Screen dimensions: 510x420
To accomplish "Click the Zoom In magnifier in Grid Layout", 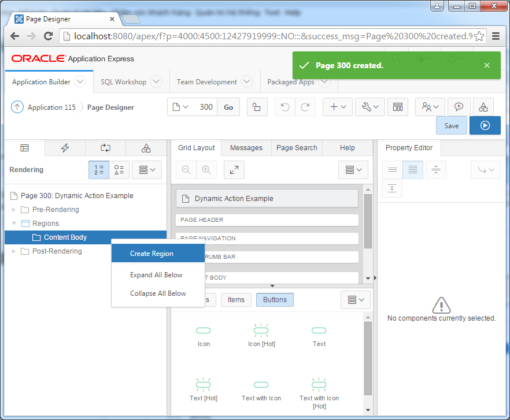I will 206,170.
